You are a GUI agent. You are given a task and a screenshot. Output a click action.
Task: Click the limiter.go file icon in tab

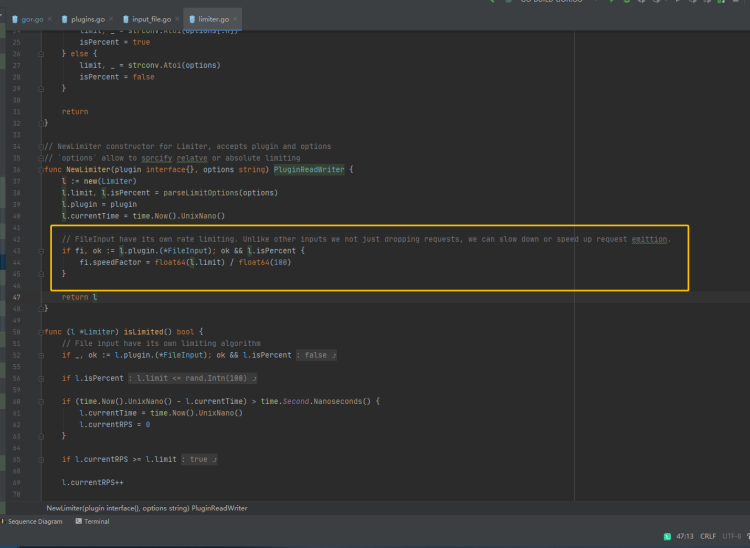tap(191, 19)
